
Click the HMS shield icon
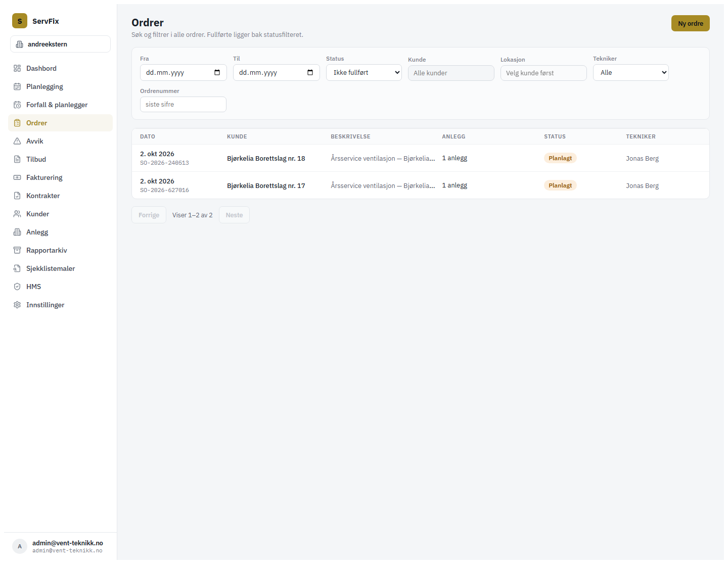pos(17,287)
